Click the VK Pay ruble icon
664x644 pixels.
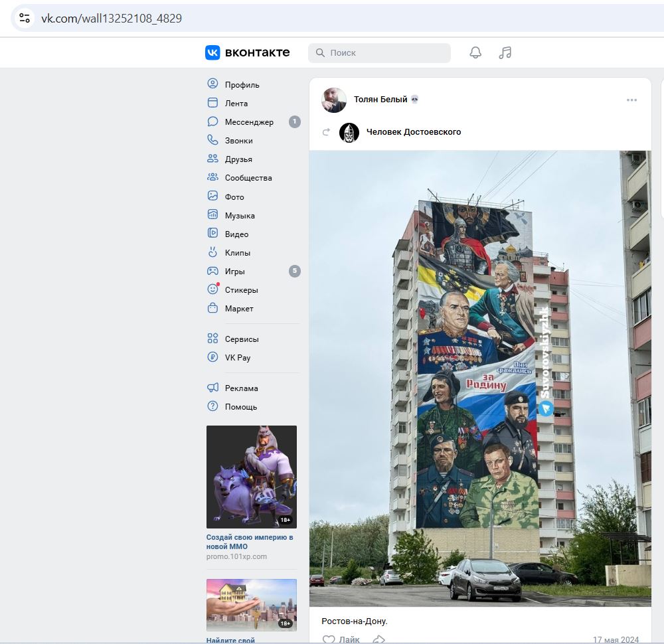pos(212,357)
